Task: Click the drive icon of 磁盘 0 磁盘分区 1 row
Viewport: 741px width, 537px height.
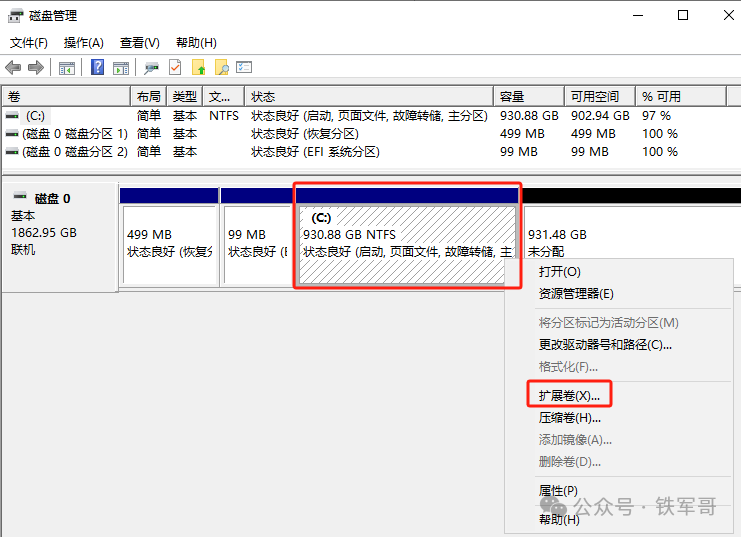Action: click(12, 134)
